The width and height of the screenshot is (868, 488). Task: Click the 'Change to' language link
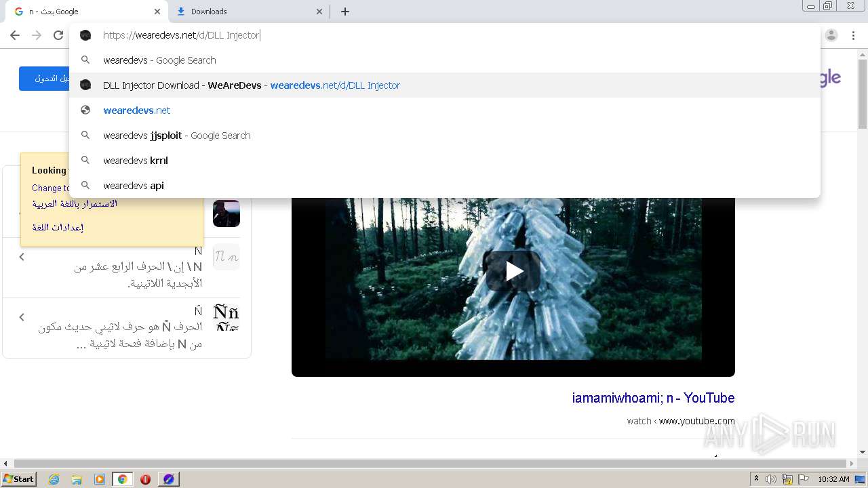(x=51, y=188)
